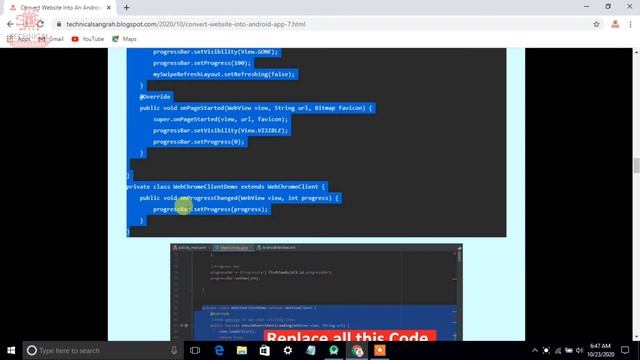Switch to Android Studio on the taskbar
This screenshot has height=360, width=640.
(334, 350)
